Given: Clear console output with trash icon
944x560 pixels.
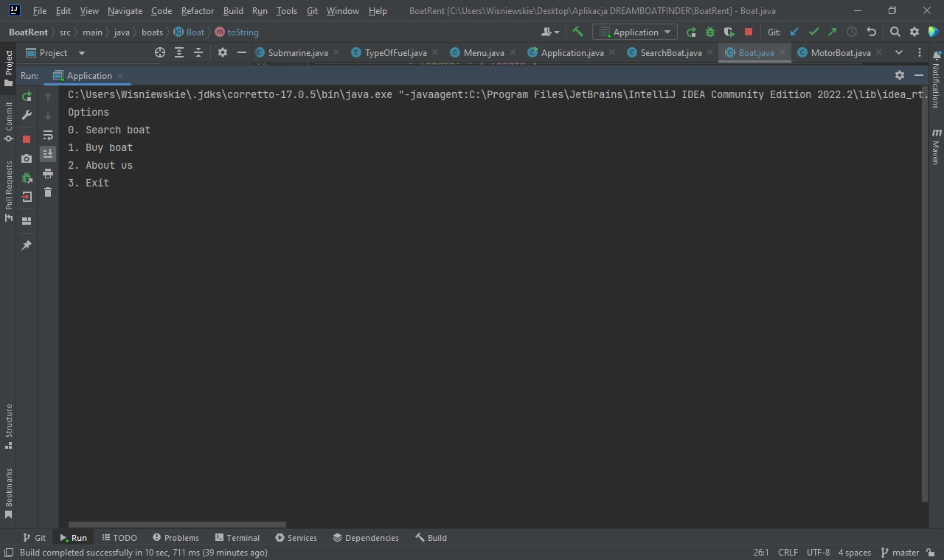Looking at the screenshot, I should click(x=48, y=192).
